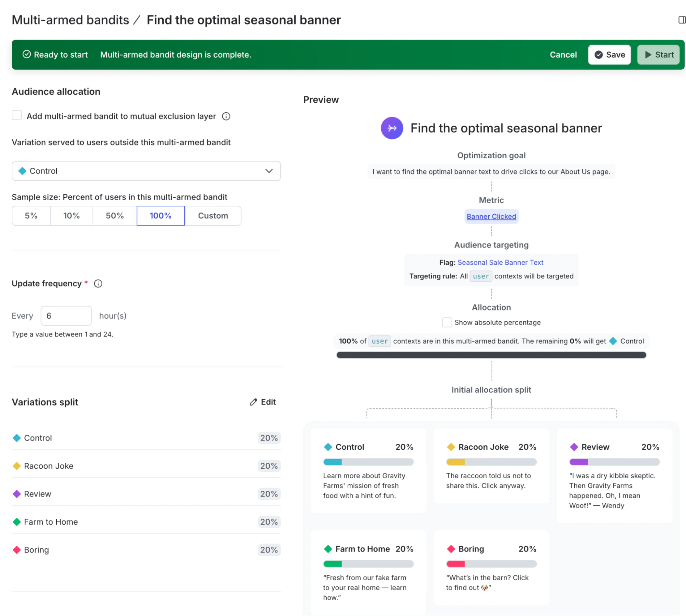Click the dropdown chevron arrow
686x616 pixels.
269,171
